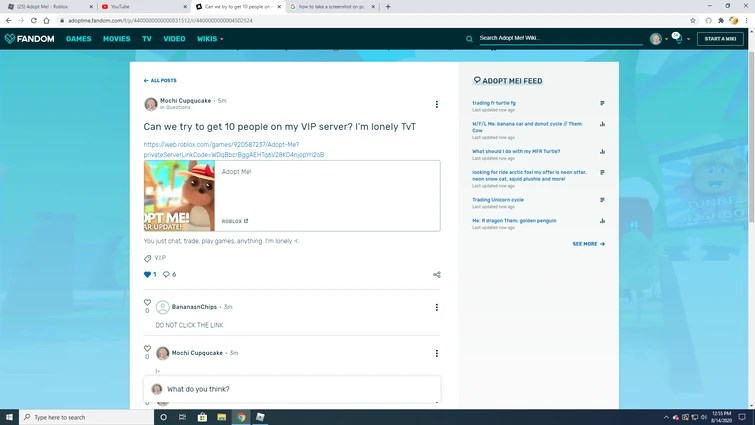Image resolution: width=755 pixels, height=425 pixels.
Task: Open GAMES in Fandom navigation
Action: [x=78, y=39]
